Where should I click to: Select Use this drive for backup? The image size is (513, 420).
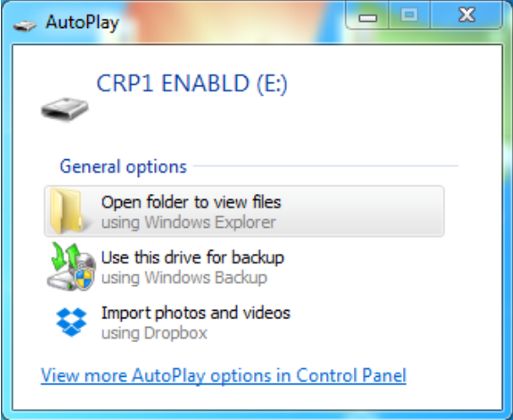[x=192, y=257]
